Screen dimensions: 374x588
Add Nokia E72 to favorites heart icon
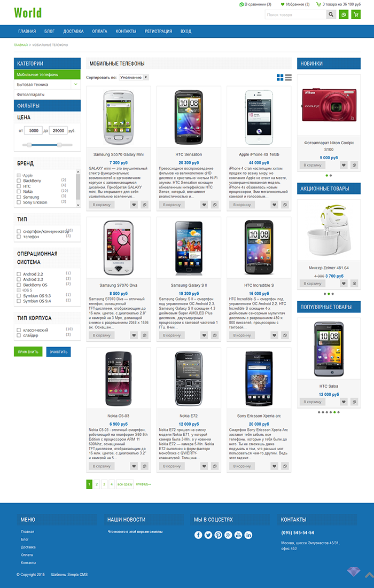click(204, 466)
